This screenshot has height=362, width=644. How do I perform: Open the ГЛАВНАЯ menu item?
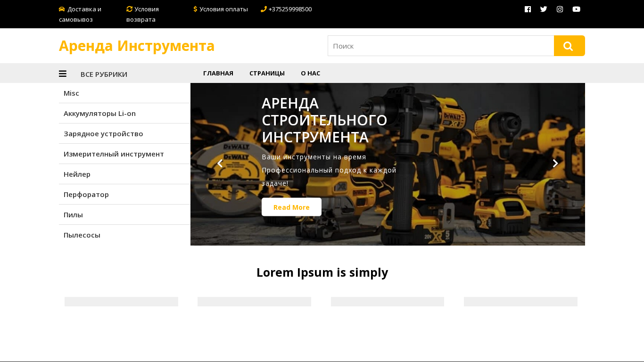pos(218,73)
